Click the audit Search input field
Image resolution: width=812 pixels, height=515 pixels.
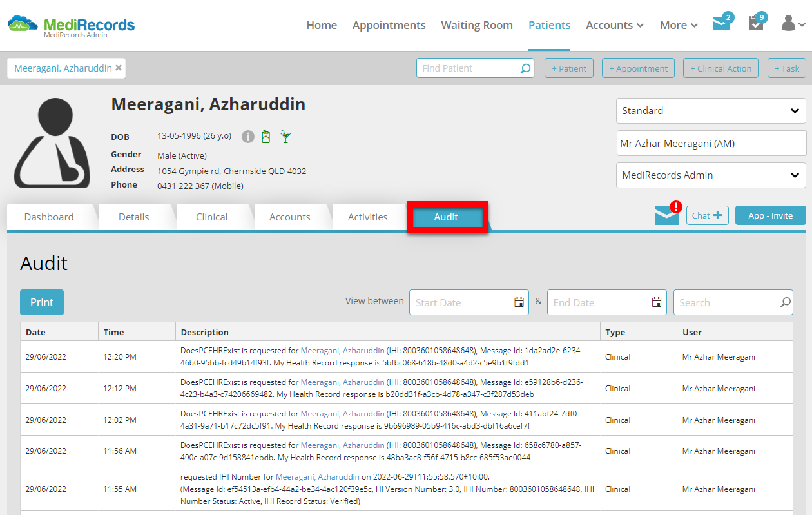[x=733, y=302]
